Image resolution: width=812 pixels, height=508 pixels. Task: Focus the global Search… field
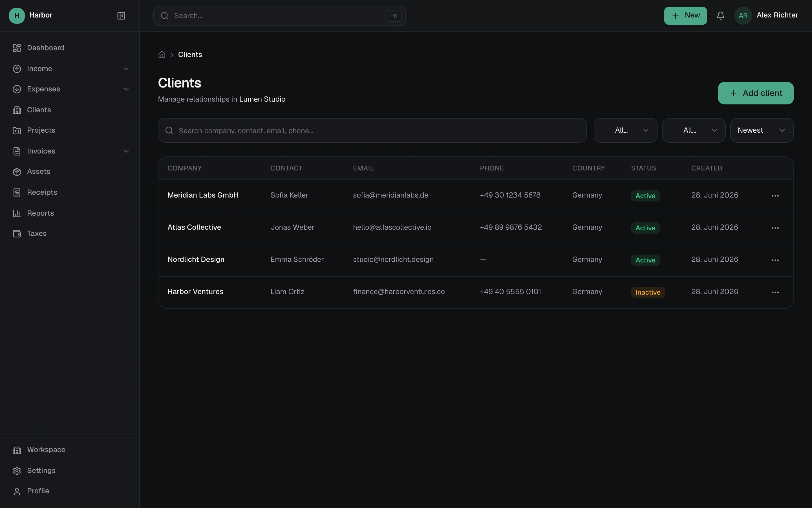279,16
